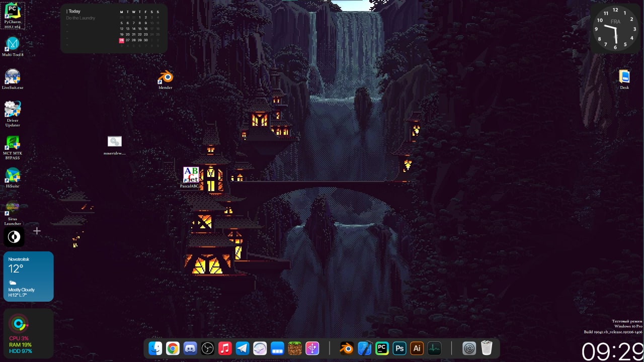Open Blender from the dock
Viewport: 644px width, 362px height.
click(347, 348)
